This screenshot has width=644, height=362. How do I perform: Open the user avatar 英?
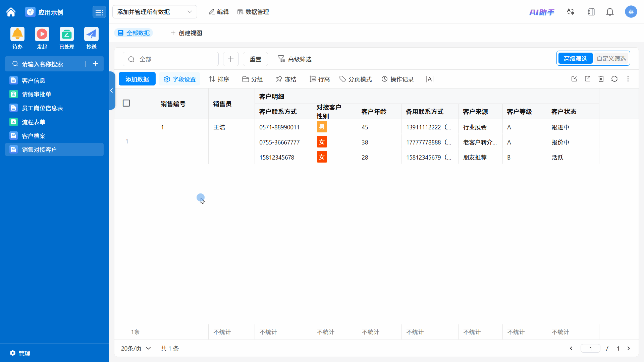pyautogui.click(x=631, y=12)
